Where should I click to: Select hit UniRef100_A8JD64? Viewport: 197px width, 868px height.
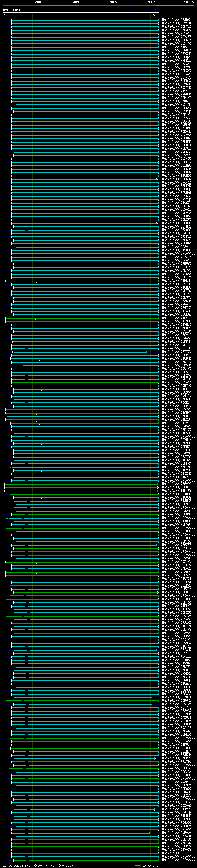[x=177, y=20]
